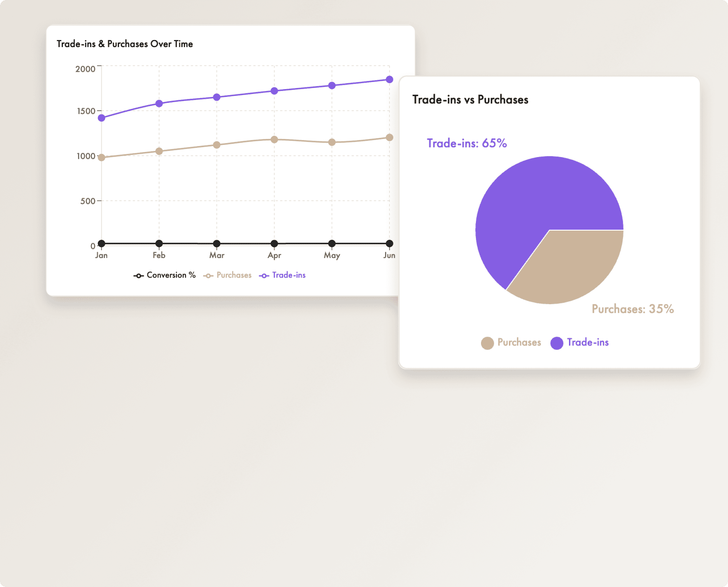Select the Apr Purchases data point

(274, 140)
